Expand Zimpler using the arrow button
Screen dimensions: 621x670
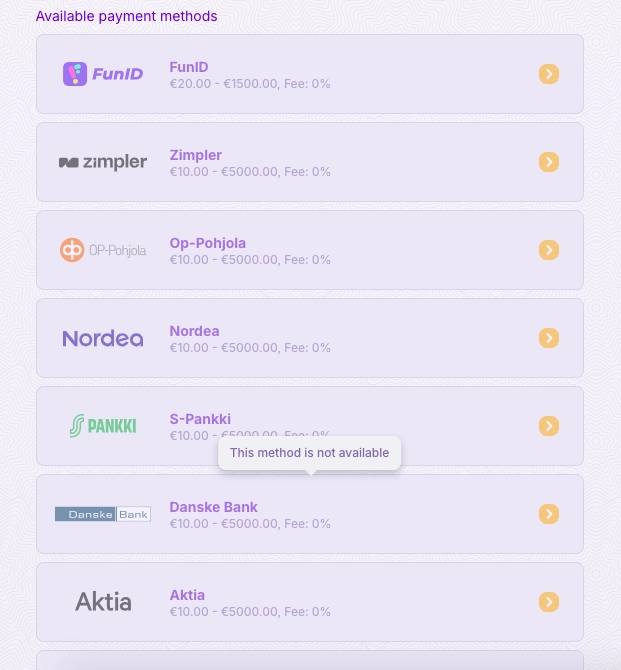tap(548, 162)
